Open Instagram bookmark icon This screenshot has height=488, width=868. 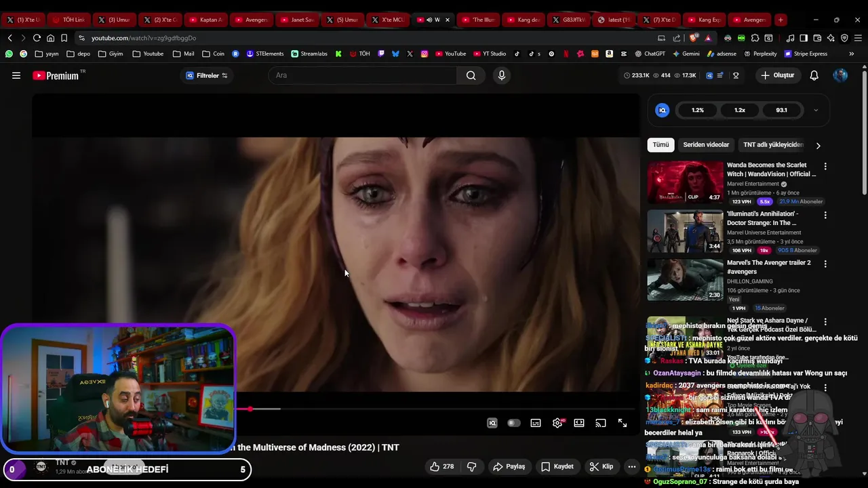425,54
